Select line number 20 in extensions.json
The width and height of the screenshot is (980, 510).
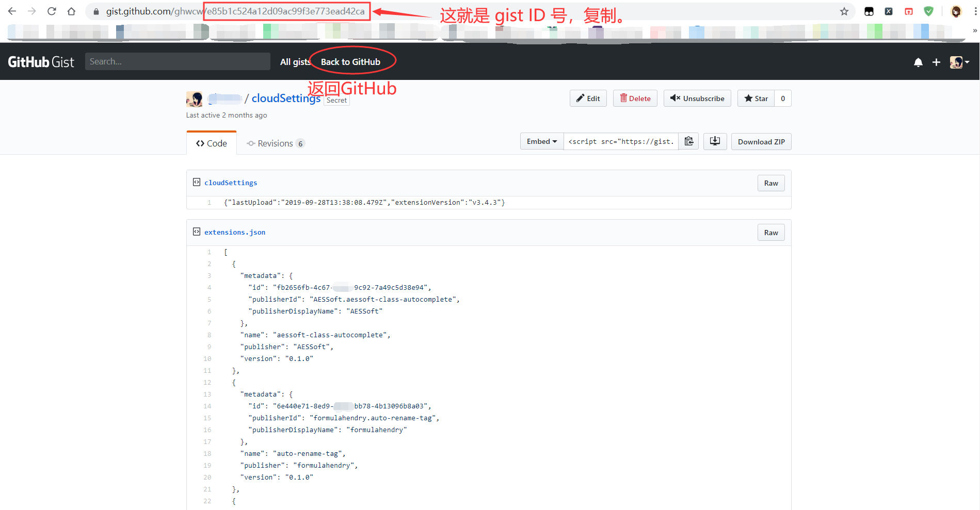pos(207,478)
